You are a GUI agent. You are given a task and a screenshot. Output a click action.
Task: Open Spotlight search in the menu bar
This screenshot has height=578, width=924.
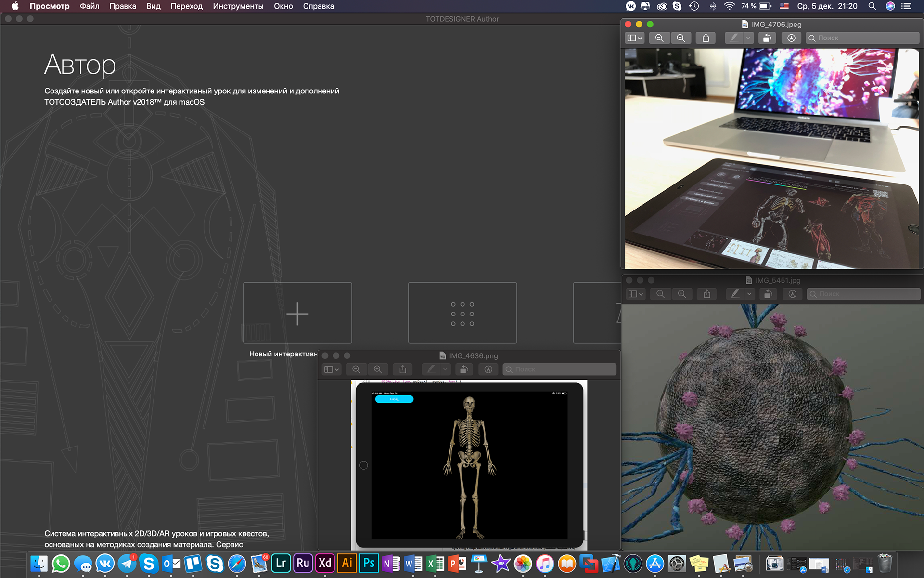click(872, 6)
